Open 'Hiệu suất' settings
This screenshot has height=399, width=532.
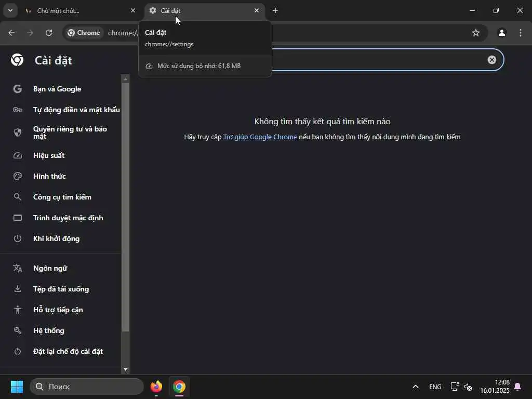(60, 155)
